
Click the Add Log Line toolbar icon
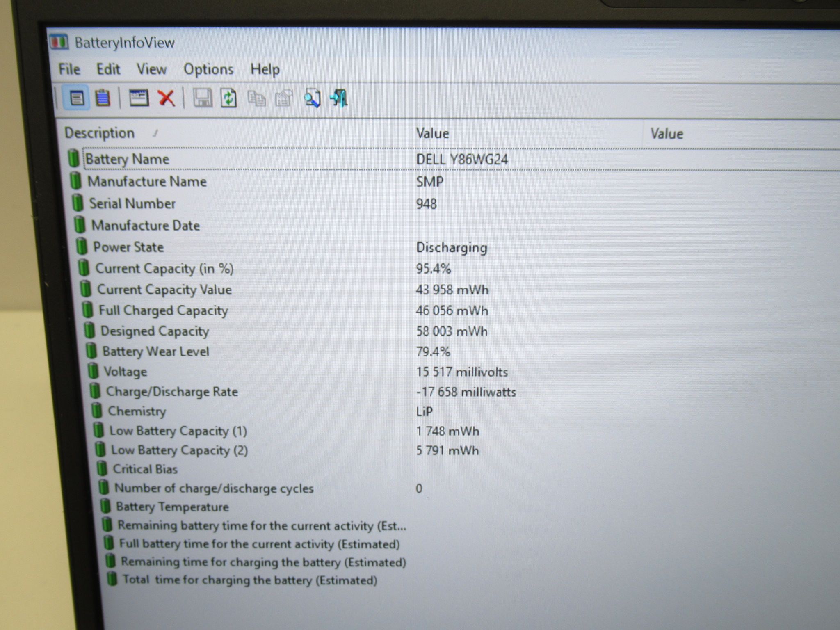click(139, 98)
